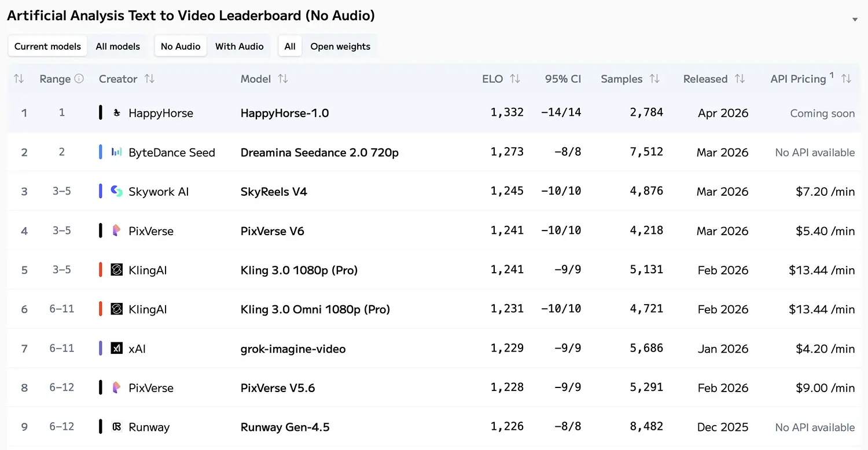Screen dimensions: 868x450
Task: Select the Current models tab
Action: tap(47, 46)
